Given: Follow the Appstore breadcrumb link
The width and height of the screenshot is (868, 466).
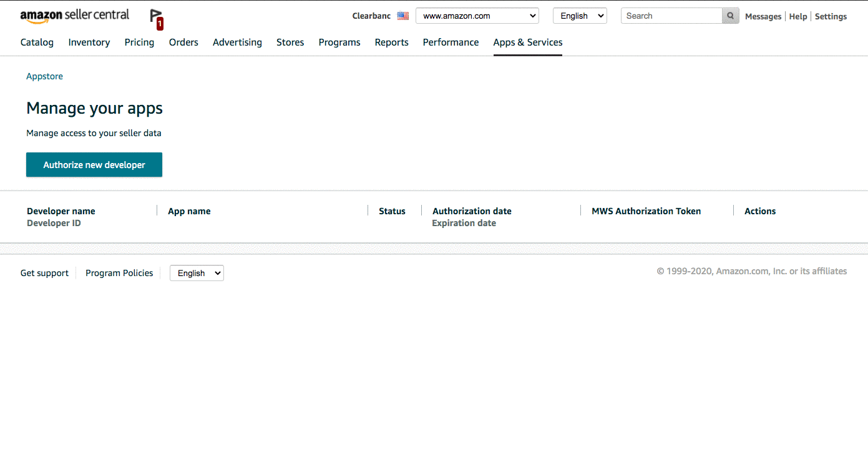Looking at the screenshot, I should (44, 76).
